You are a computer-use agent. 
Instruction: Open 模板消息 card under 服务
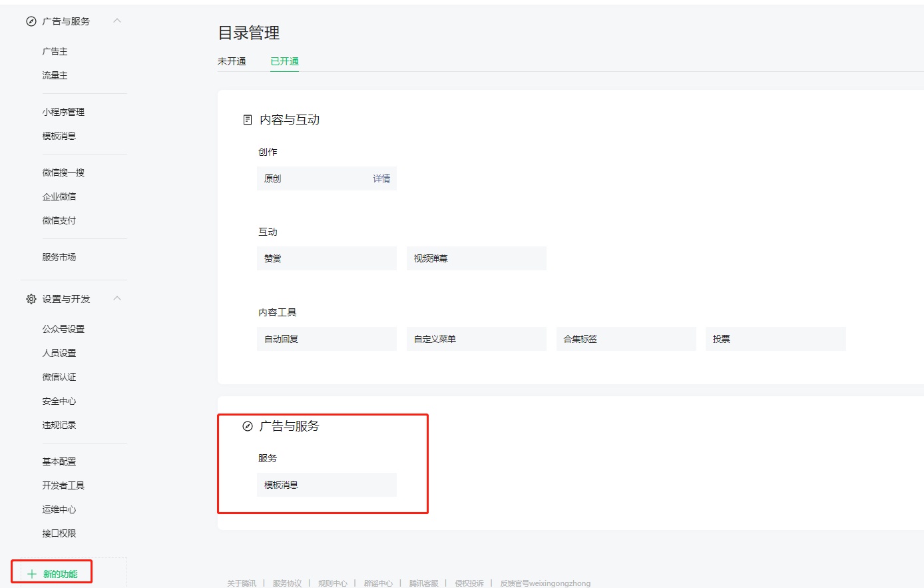click(x=327, y=485)
